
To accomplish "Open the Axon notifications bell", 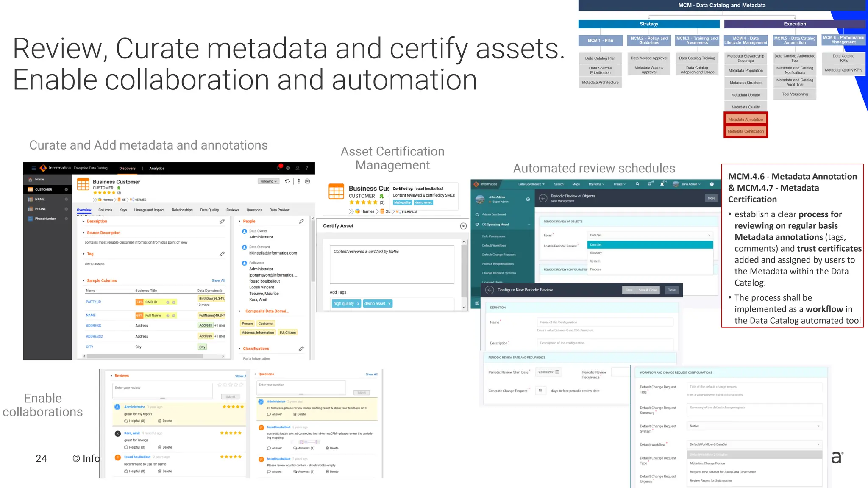I will click(662, 184).
